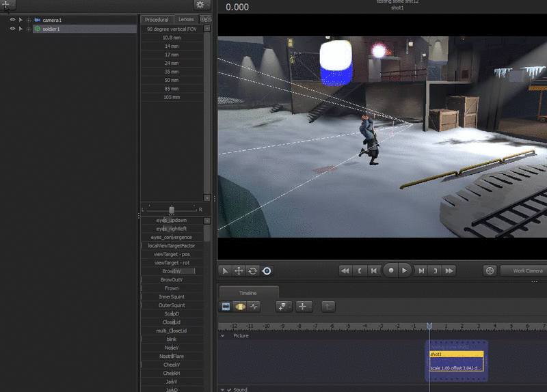547x392 pixels.
Task: Select the arrow selection tool
Action: pyautogui.click(x=225, y=270)
